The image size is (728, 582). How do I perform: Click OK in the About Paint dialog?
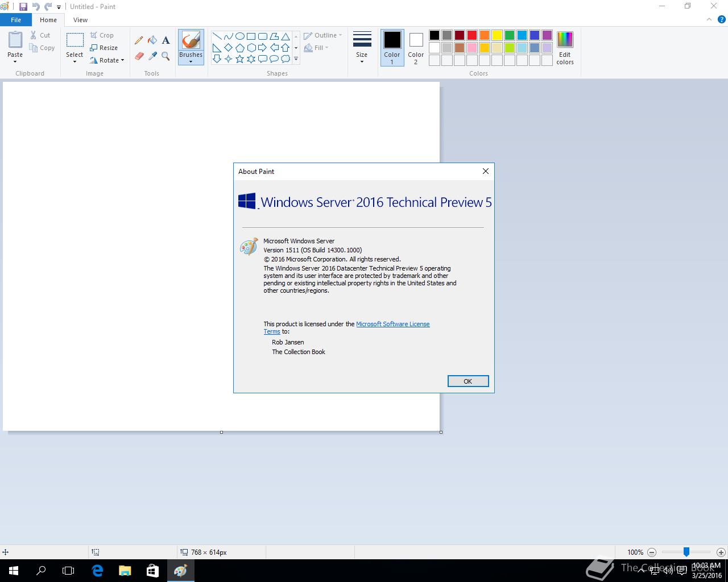468,381
